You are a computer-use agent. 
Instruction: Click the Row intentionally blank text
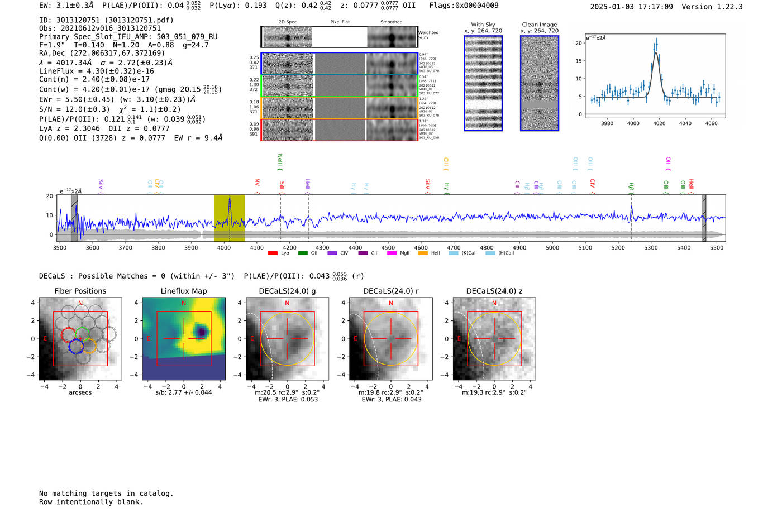tap(91, 502)
